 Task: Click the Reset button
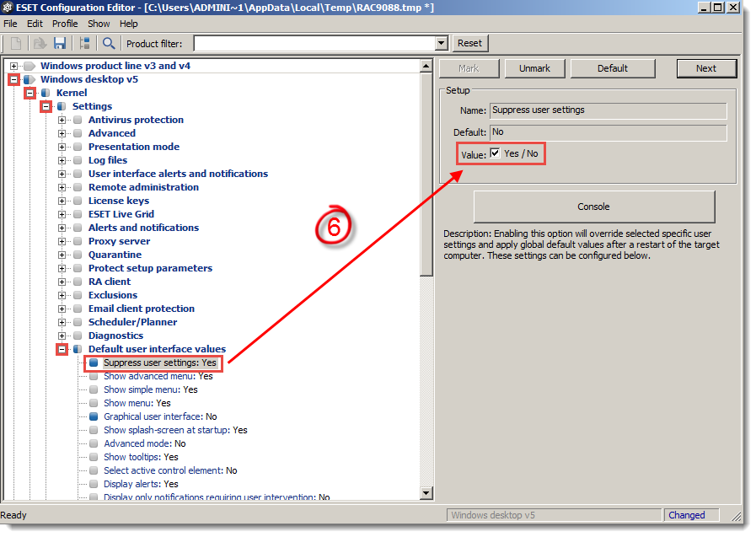pos(469,43)
